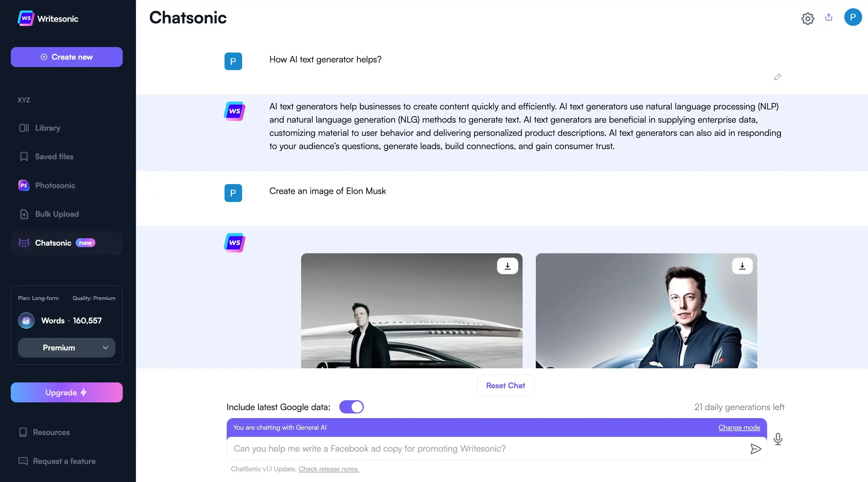Select Chatsonic from the sidebar
The height and width of the screenshot is (482, 868).
pyautogui.click(x=54, y=243)
